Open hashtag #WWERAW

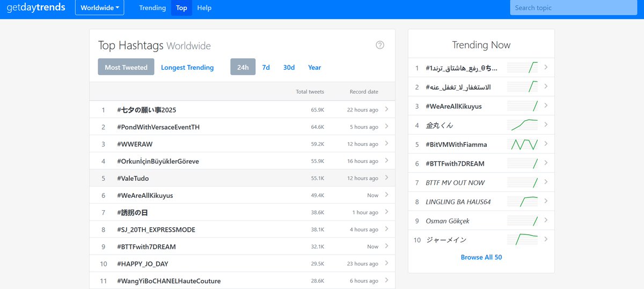pos(135,144)
